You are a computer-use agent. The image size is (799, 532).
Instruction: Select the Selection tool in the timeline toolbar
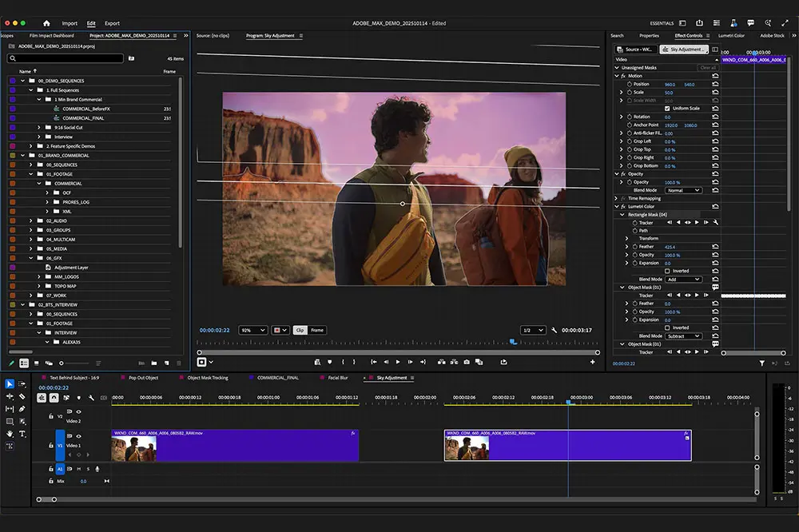(x=9, y=383)
